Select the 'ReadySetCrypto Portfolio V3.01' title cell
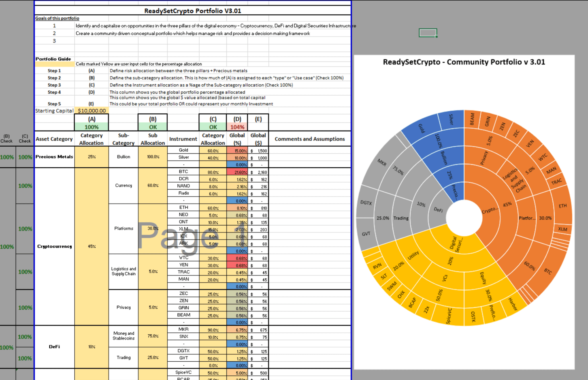 tap(193, 11)
